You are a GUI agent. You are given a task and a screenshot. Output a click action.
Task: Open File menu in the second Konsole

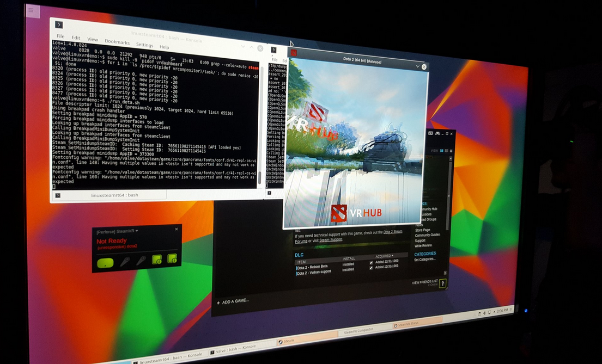274,60
